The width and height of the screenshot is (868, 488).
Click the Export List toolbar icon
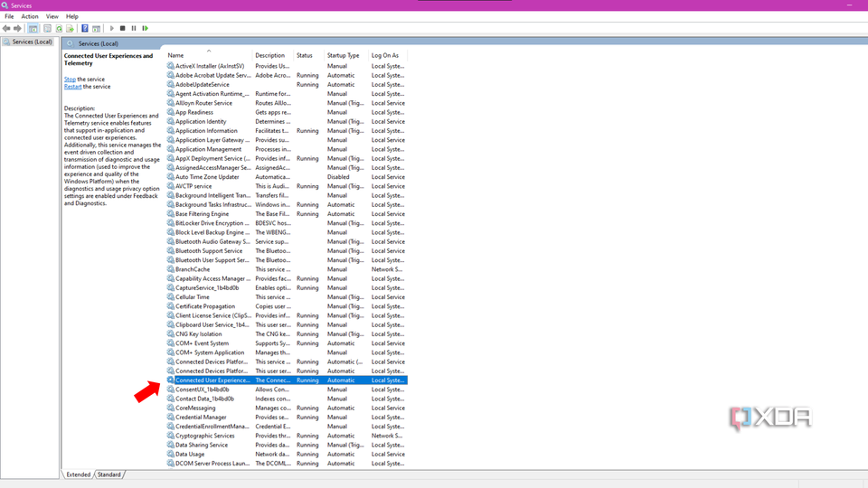(x=70, y=28)
